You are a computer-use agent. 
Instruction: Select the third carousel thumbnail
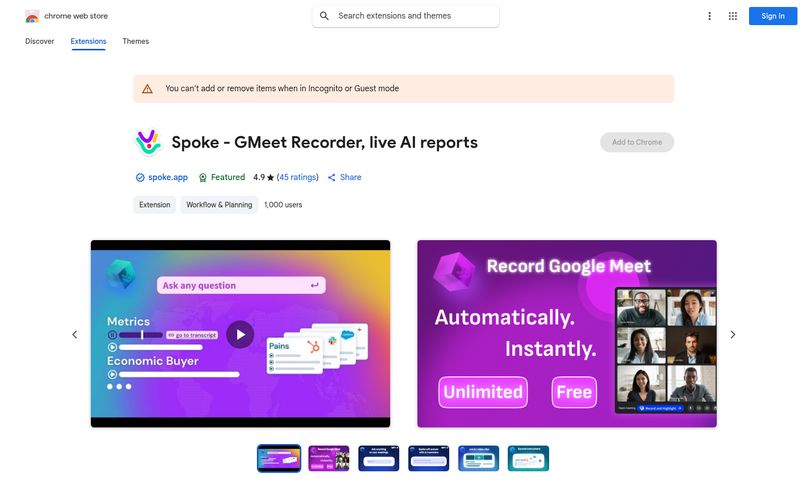click(379, 458)
